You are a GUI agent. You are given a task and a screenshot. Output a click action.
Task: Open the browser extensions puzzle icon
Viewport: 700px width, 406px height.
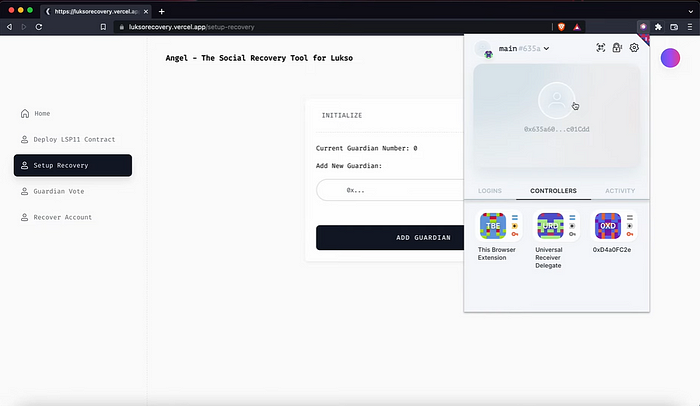[658, 27]
